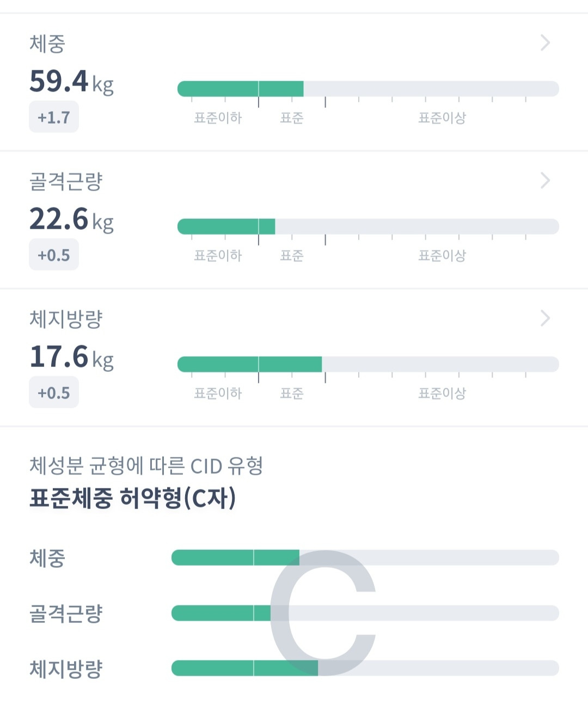
Task: Select the 표준체중 허약형(C자) heading
Action: point(132,498)
